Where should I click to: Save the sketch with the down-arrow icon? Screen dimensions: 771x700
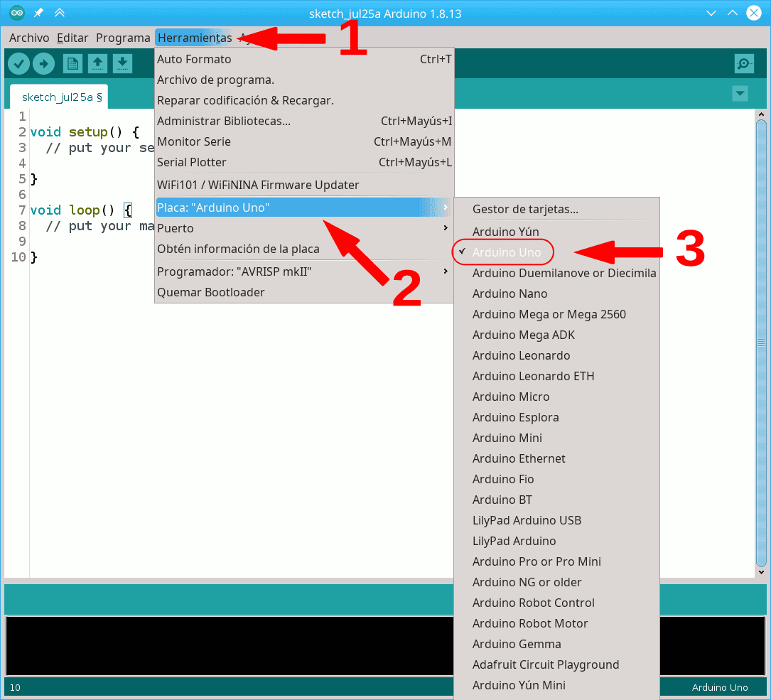(x=122, y=63)
